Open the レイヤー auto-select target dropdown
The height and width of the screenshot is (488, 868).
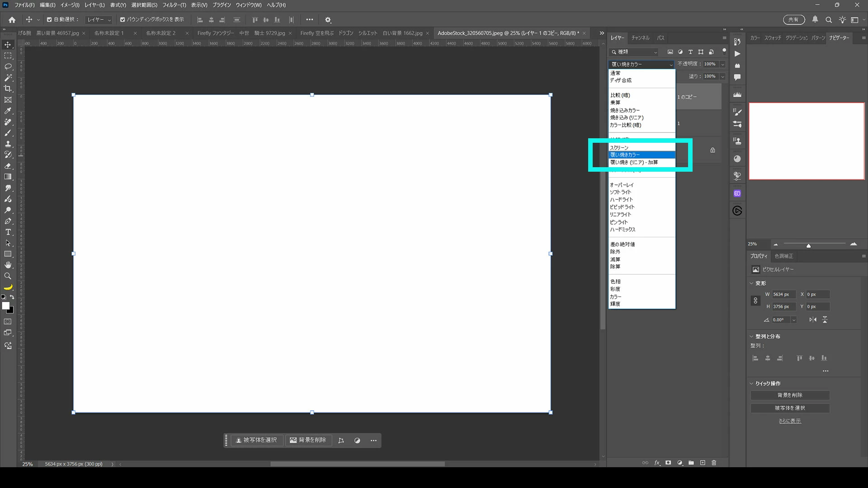pos(99,19)
